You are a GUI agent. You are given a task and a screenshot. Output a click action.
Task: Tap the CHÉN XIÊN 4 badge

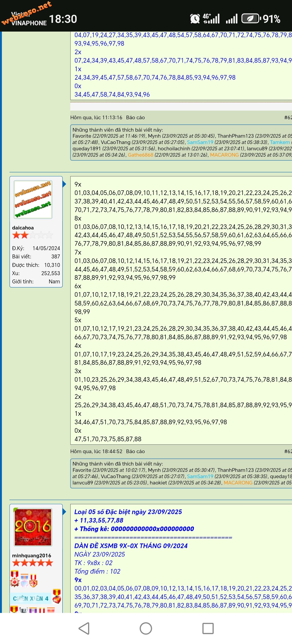coord(31,598)
